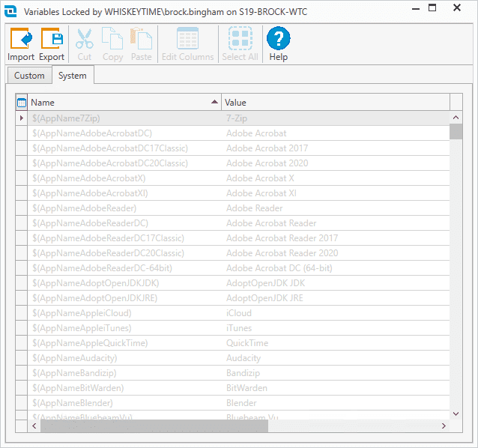Screen dimensions: 478x448
Task: Switch to the Custom tab
Action: (29, 76)
